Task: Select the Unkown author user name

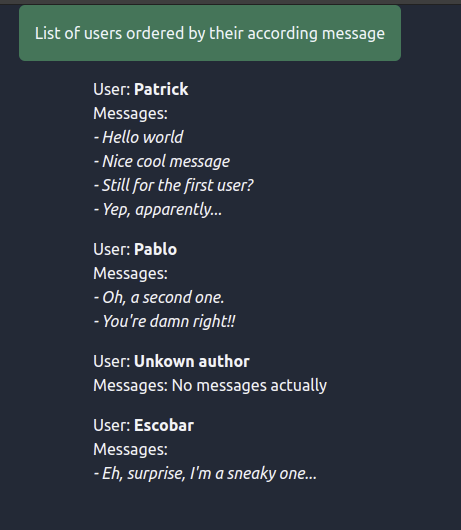Action: coord(192,361)
